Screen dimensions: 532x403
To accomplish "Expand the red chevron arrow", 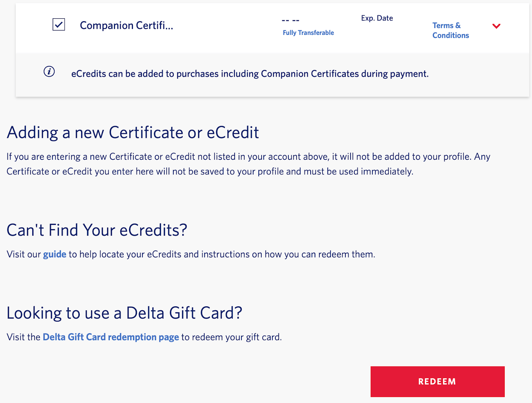I will (x=496, y=26).
